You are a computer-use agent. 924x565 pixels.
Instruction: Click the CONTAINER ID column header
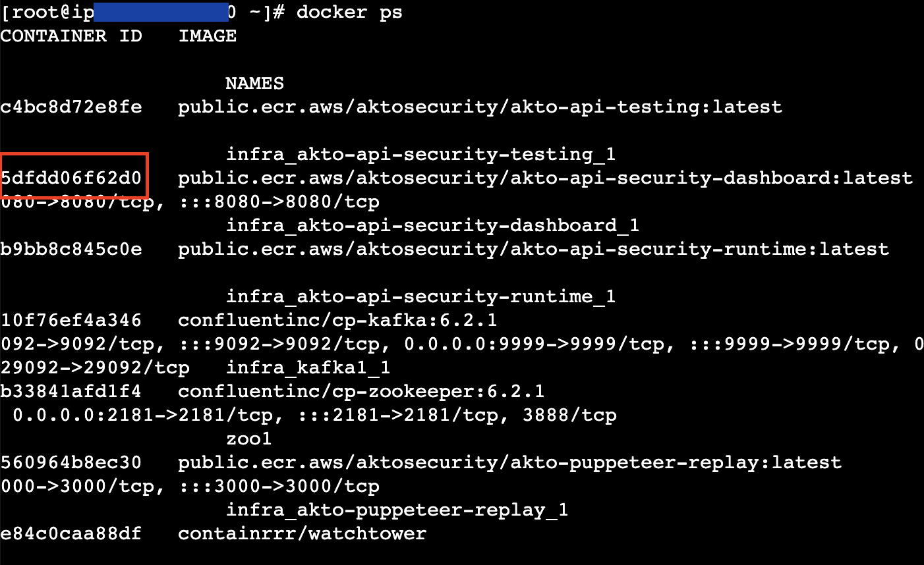pyautogui.click(x=71, y=36)
